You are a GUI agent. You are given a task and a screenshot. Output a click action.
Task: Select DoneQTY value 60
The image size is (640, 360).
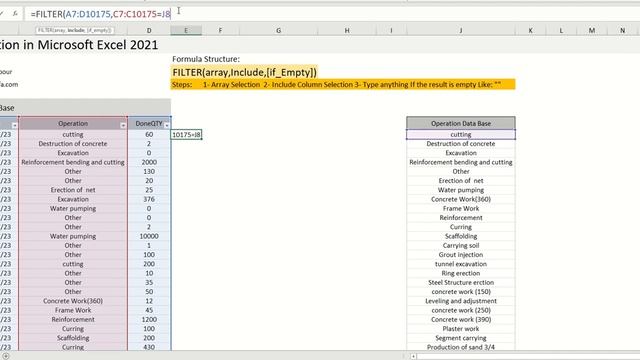tap(149, 134)
